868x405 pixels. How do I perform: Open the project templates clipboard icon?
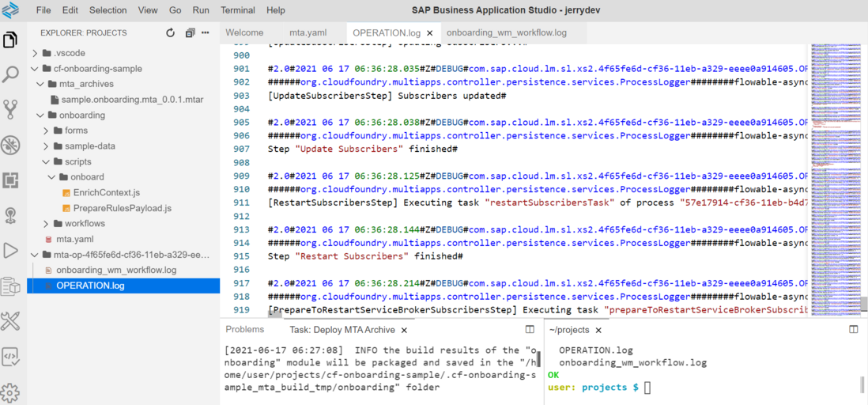click(x=10, y=286)
